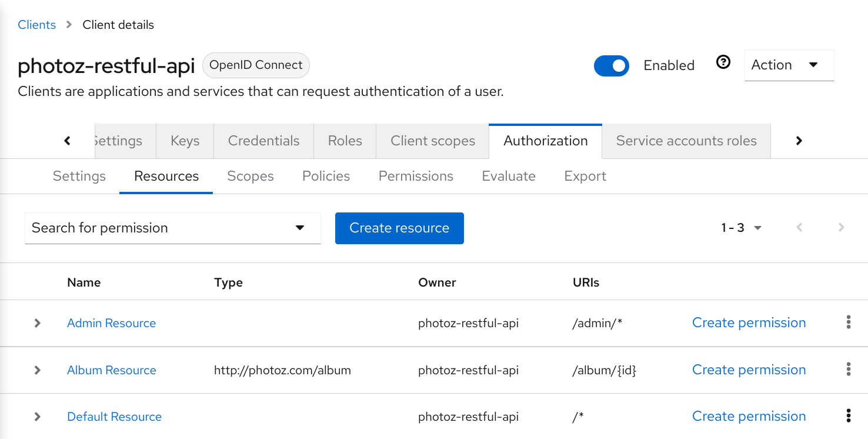The image size is (868, 439).
Task: Go to previous page of resources
Action: point(799,228)
